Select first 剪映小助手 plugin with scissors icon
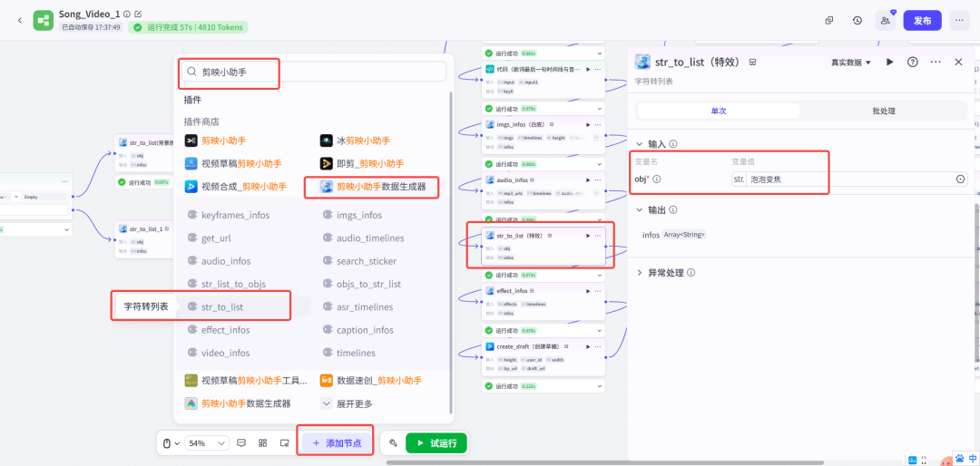Viewport: 980px width, 466px height. (216, 141)
